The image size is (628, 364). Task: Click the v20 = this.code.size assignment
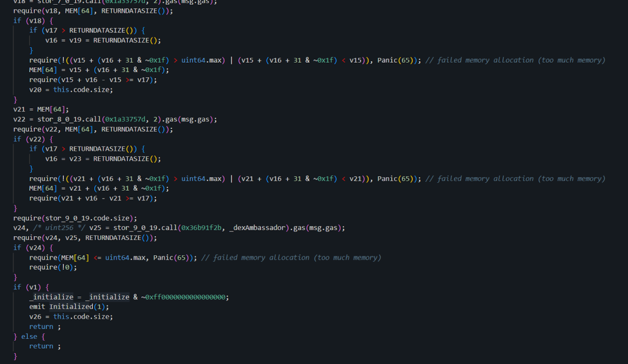(71, 90)
